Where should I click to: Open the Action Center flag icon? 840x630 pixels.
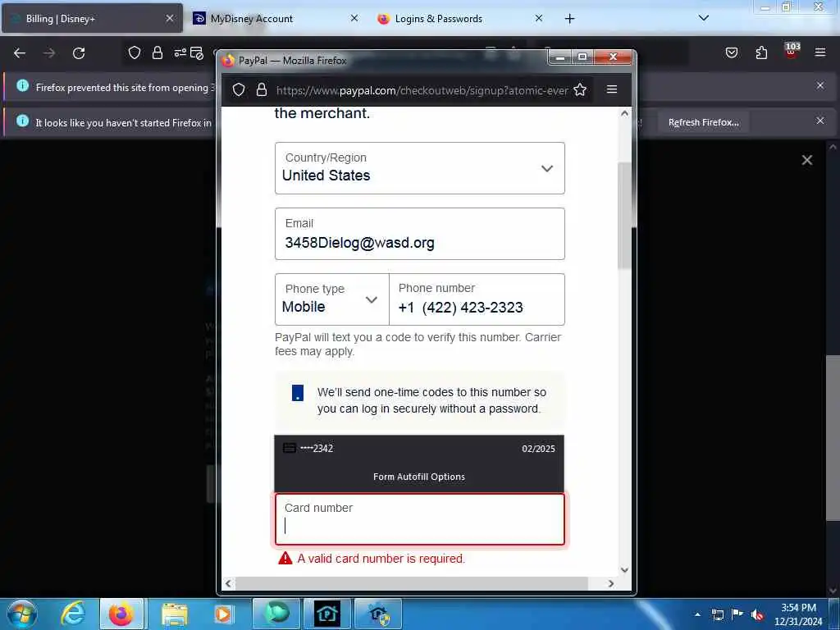click(737, 614)
